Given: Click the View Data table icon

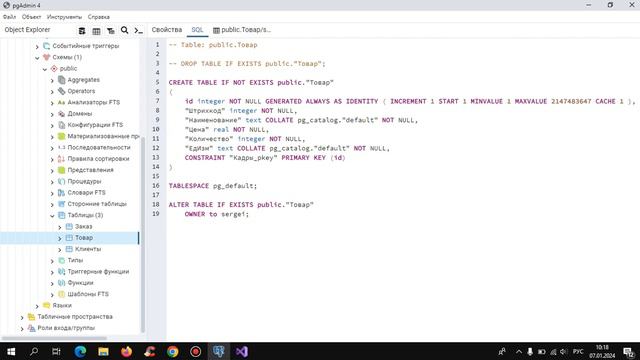Looking at the screenshot, I should point(96,31).
